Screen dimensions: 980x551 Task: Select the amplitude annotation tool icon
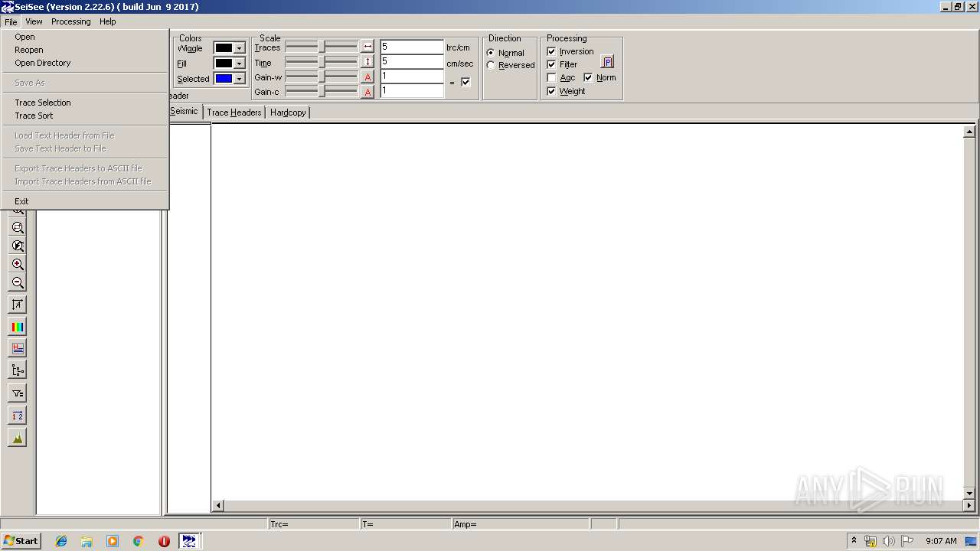pyautogui.click(x=17, y=305)
